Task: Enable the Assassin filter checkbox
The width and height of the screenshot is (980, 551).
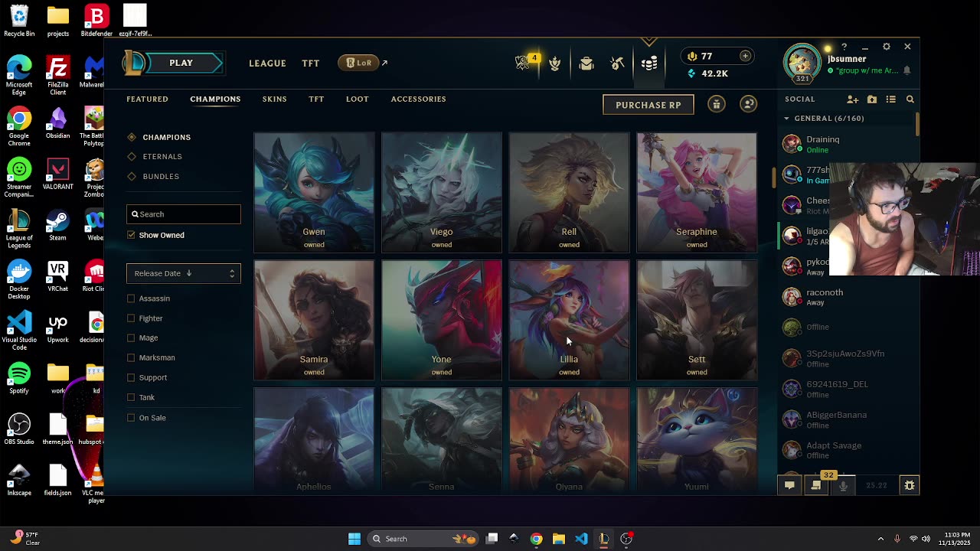Action: click(x=131, y=298)
